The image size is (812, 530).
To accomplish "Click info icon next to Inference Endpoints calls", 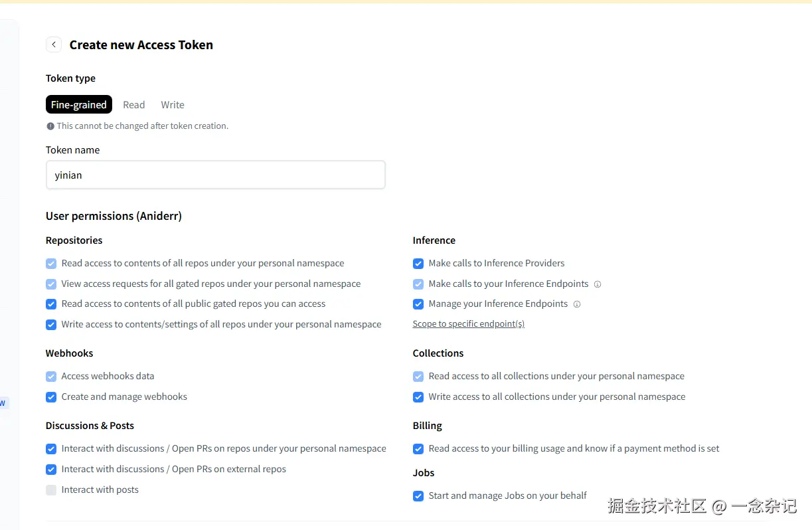I will (x=598, y=284).
